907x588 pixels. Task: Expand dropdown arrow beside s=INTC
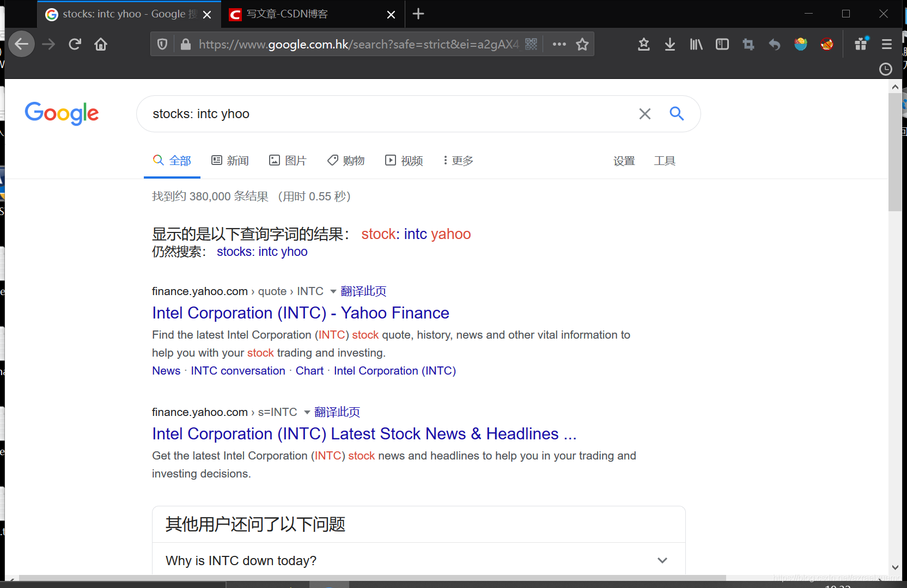(307, 413)
